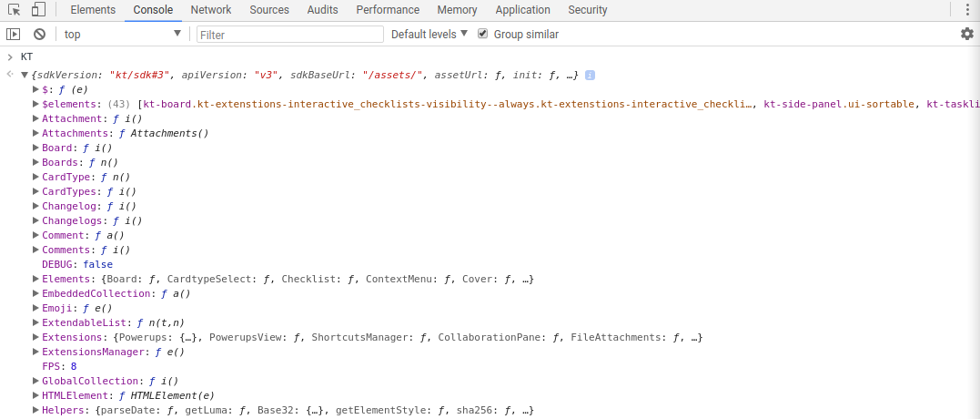Expand the $ function entry

click(x=36, y=89)
